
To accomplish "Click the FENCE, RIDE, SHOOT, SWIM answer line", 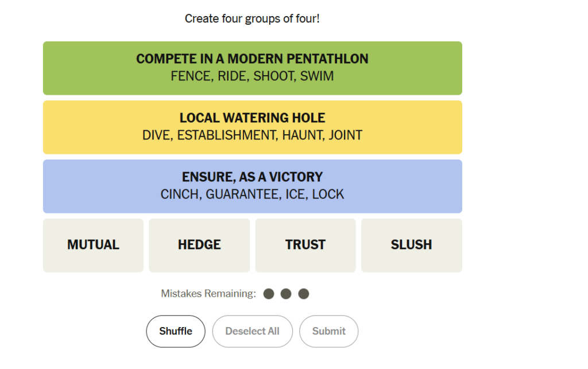I will coord(253,76).
